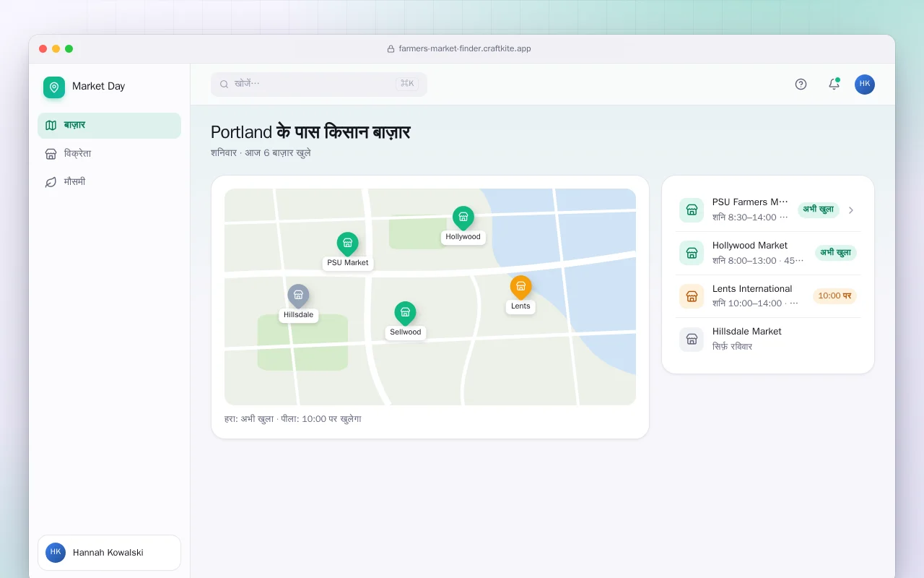Select the orange Lents map pin

coord(520,288)
